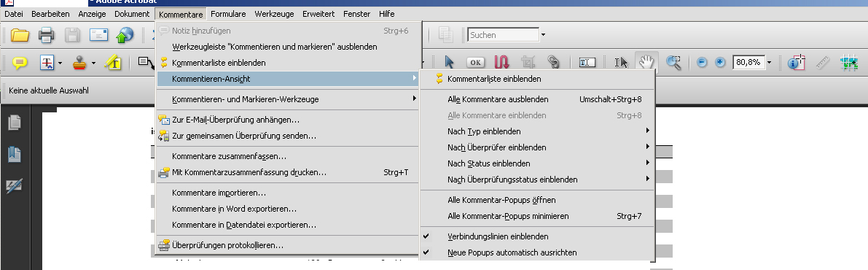Select the crop tool icon
The width and height of the screenshot is (868, 270).
coord(528,62)
